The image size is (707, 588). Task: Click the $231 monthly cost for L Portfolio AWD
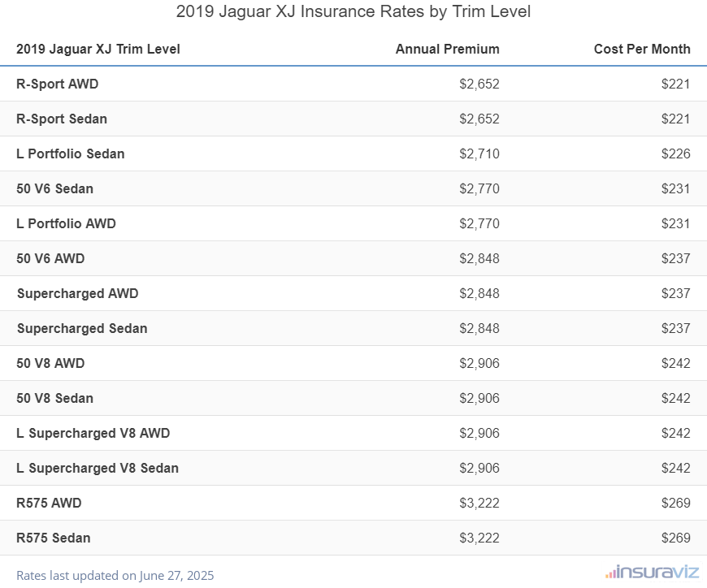676,224
